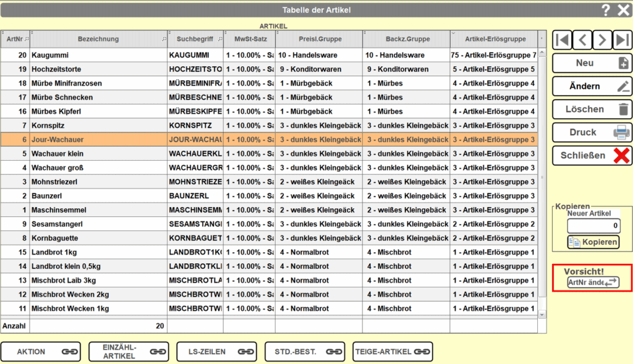Click the Kopieren button

click(593, 242)
